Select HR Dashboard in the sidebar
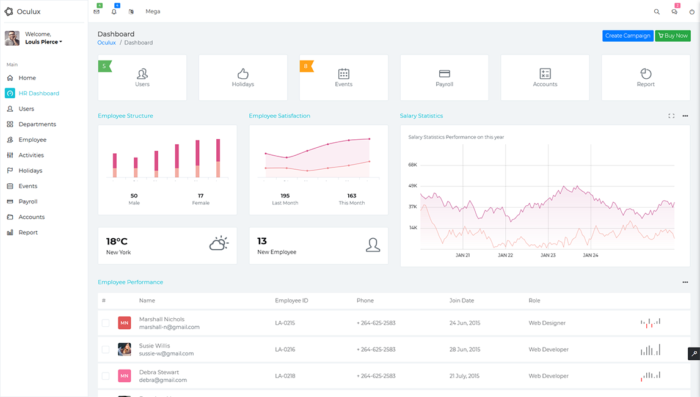 tap(39, 93)
